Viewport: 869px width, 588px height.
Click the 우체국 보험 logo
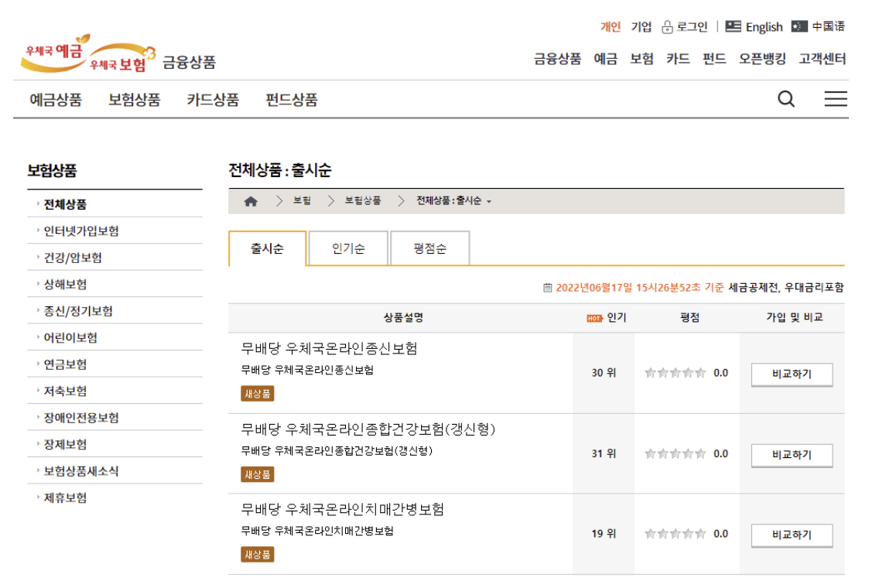(x=122, y=59)
